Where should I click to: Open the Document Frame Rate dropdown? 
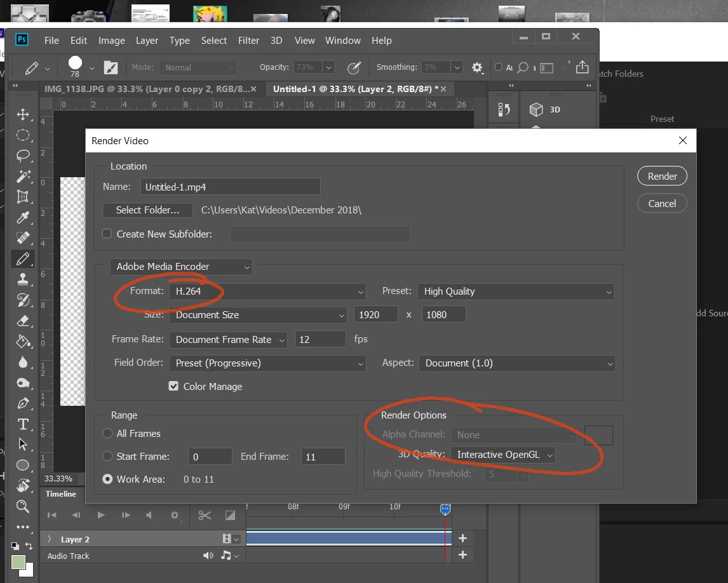(x=229, y=340)
